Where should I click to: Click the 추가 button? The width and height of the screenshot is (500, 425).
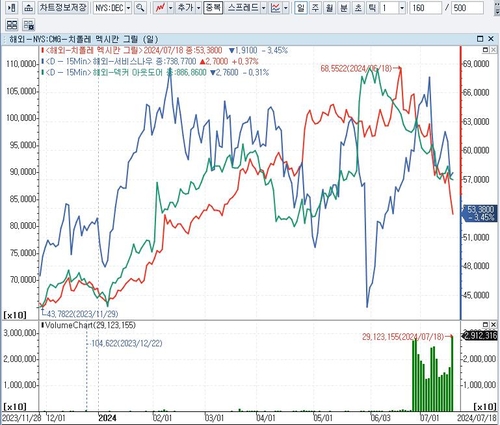tap(185, 8)
